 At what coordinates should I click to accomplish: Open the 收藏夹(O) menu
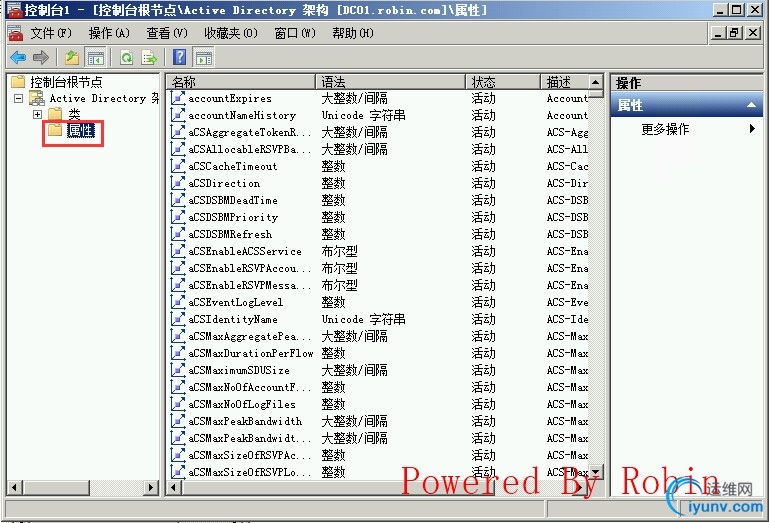[231, 33]
